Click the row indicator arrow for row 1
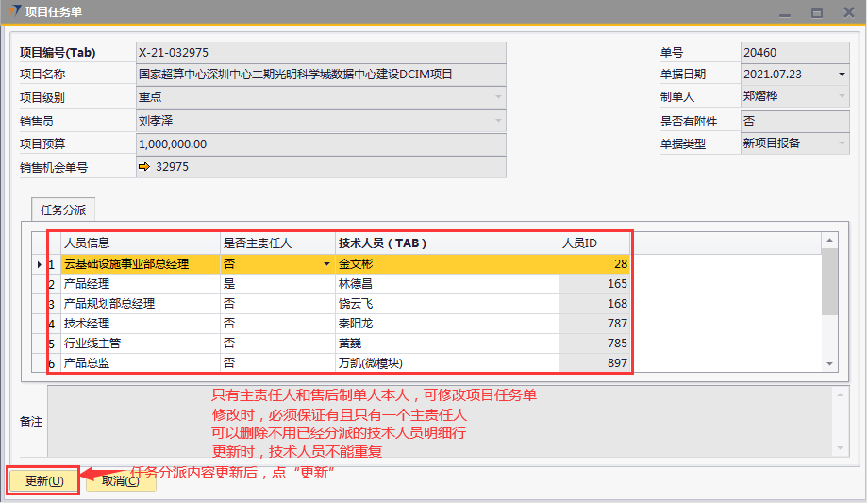This screenshot has height=503, width=868. click(x=39, y=264)
